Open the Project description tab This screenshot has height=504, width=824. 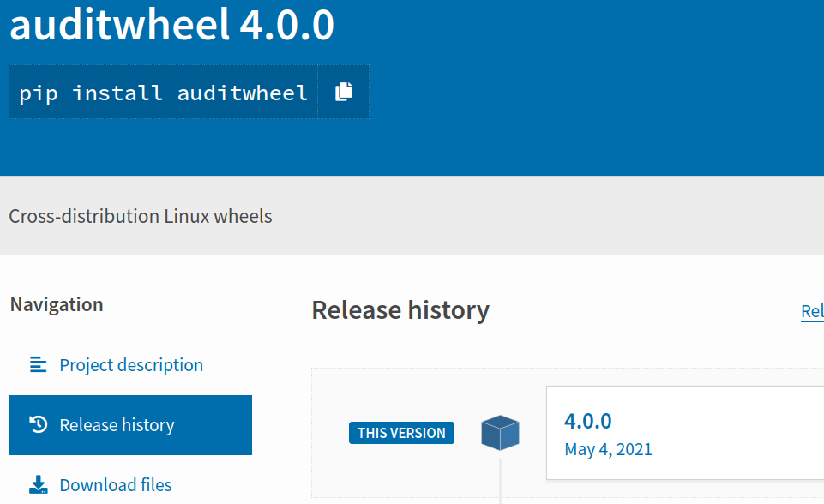pos(131,365)
